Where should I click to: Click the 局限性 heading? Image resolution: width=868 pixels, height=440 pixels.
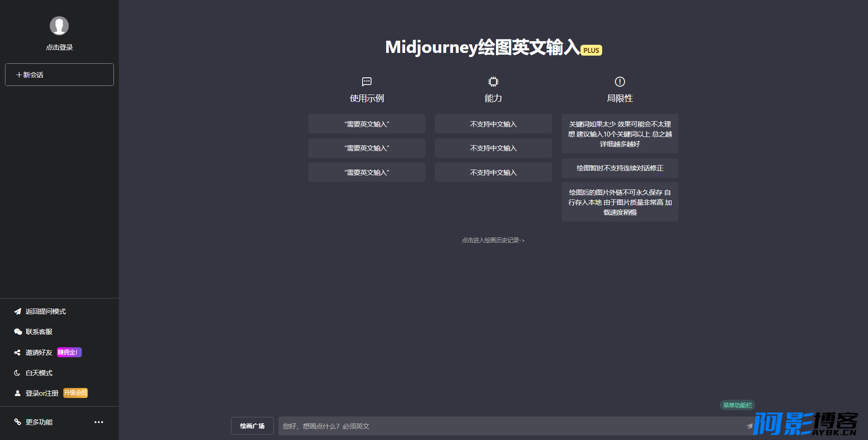[620, 98]
